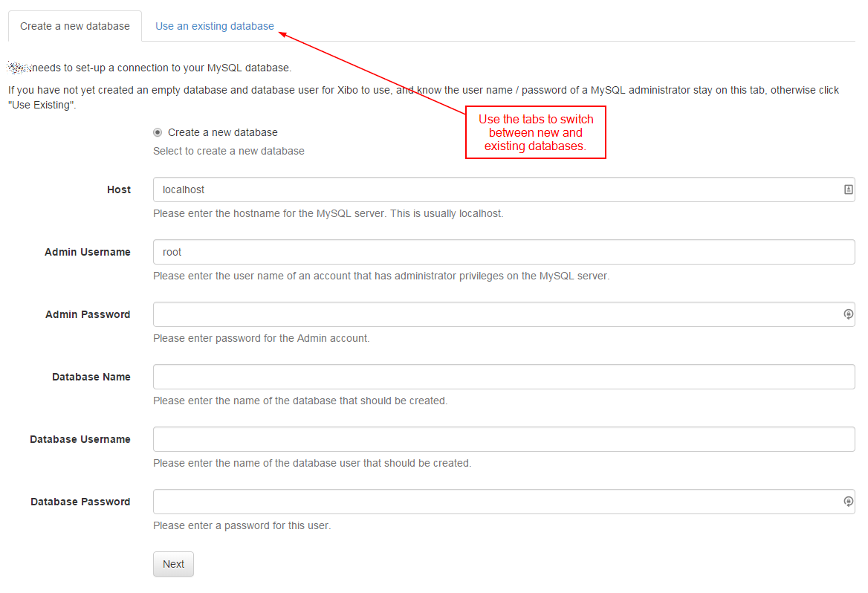868x593 pixels.
Task: Focus the Host input containing localhost
Action: pyautogui.click(x=490, y=189)
